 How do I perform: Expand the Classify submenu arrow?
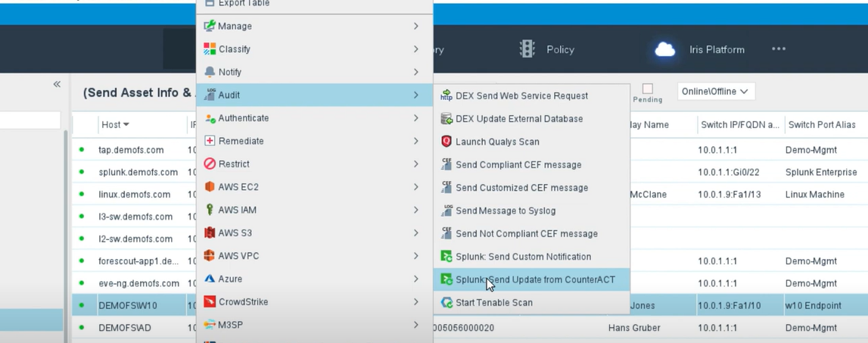pyautogui.click(x=415, y=48)
